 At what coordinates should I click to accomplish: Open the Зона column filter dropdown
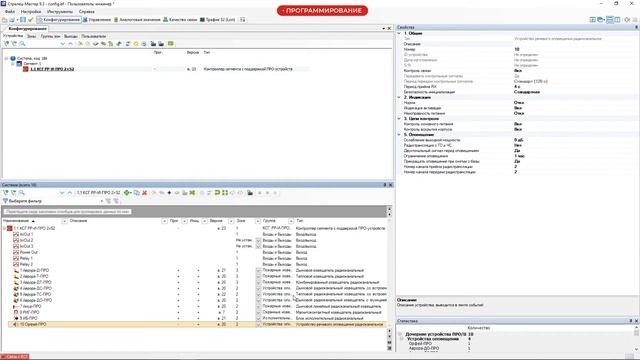coord(258,221)
